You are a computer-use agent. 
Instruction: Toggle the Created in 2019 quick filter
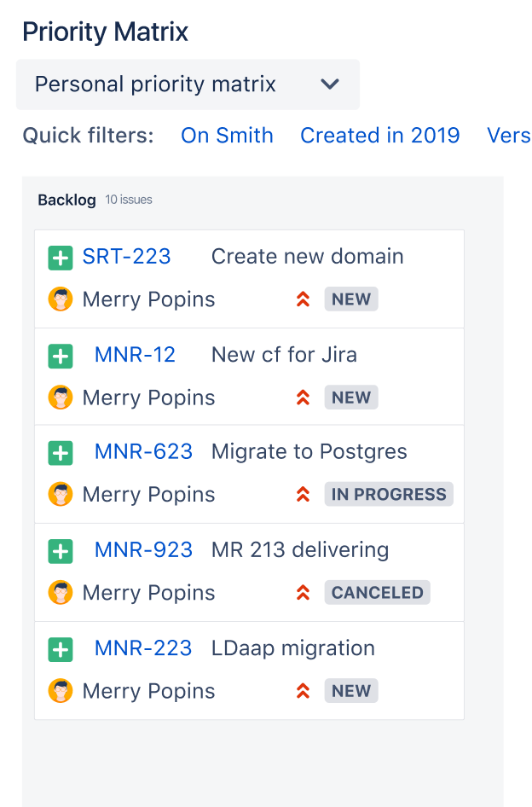379,136
